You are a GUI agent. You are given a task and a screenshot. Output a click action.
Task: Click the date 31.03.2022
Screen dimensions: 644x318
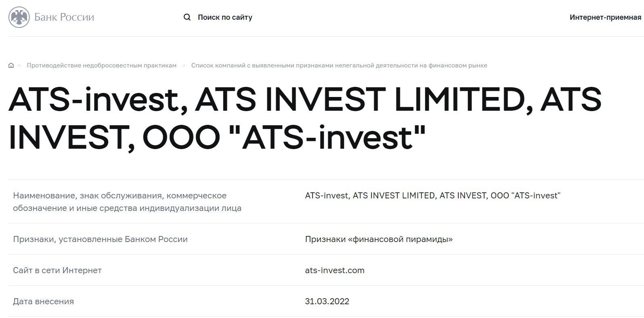[327, 301]
